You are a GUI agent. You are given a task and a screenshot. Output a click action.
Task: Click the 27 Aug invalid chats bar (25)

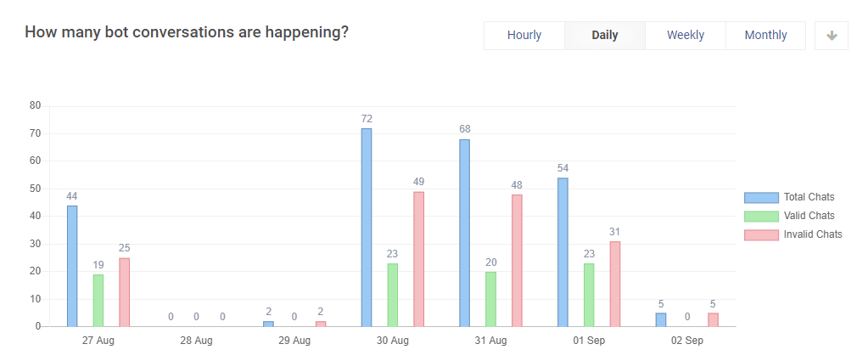pyautogui.click(x=125, y=292)
